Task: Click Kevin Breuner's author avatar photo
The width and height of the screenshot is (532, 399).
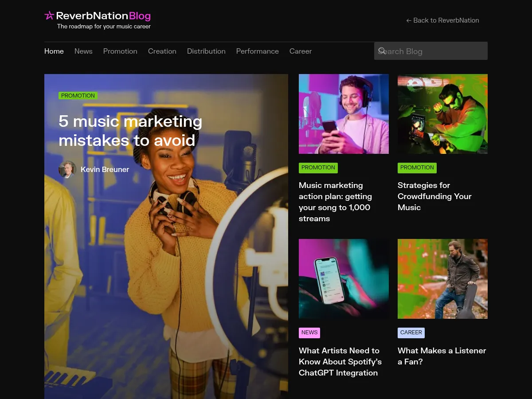Action: coord(67,169)
